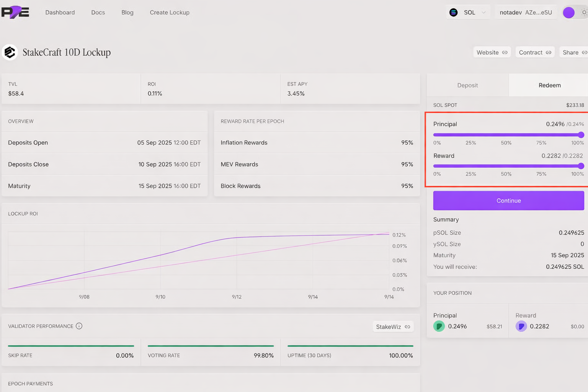The width and height of the screenshot is (588, 392).
Task: Open the Dashboard navigation item
Action: (x=60, y=12)
